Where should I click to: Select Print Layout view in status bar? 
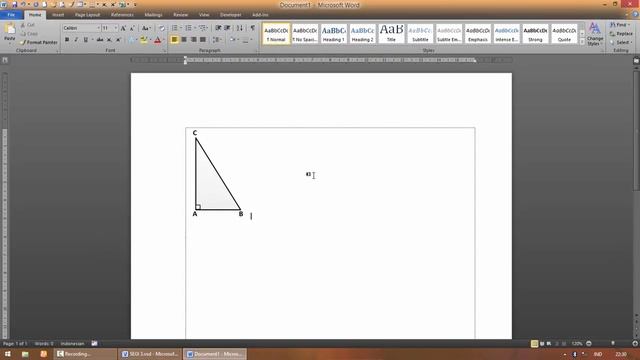pos(534,344)
